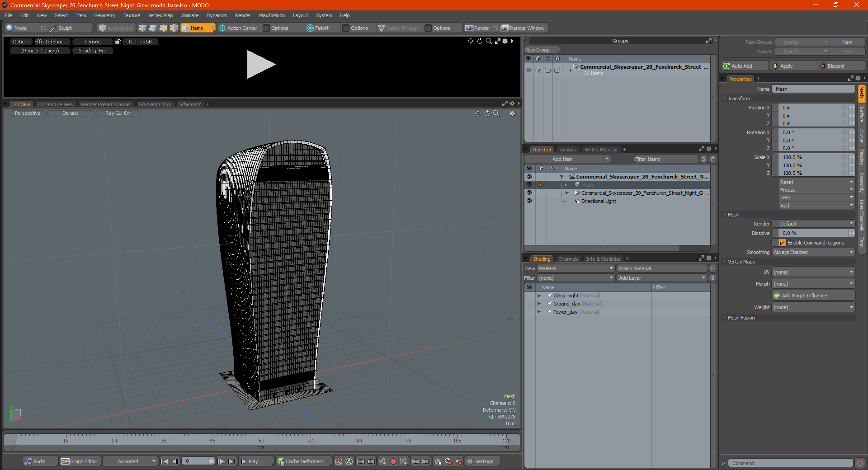Open the Geometry menu

coord(104,15)
